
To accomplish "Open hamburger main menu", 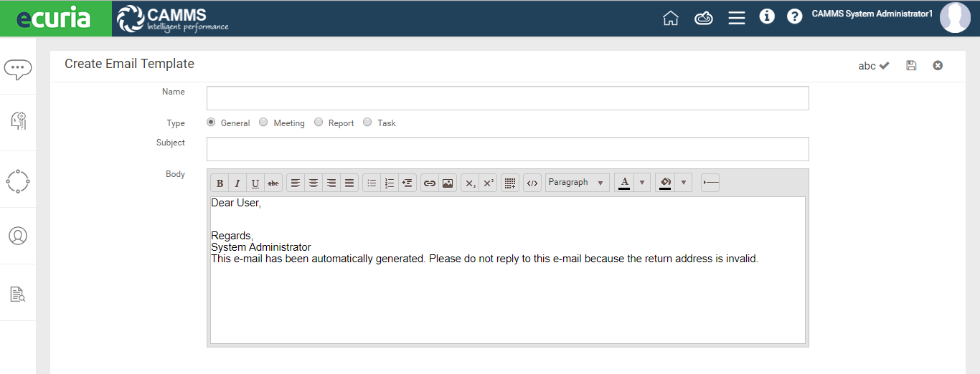I will click(737, 18).
